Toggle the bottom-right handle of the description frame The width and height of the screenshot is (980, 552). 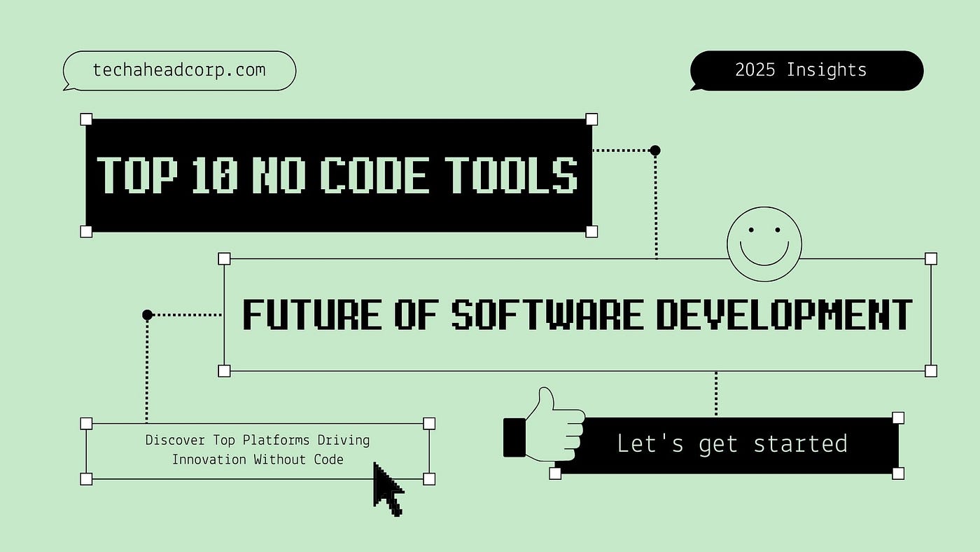click(x=428, y=479)
